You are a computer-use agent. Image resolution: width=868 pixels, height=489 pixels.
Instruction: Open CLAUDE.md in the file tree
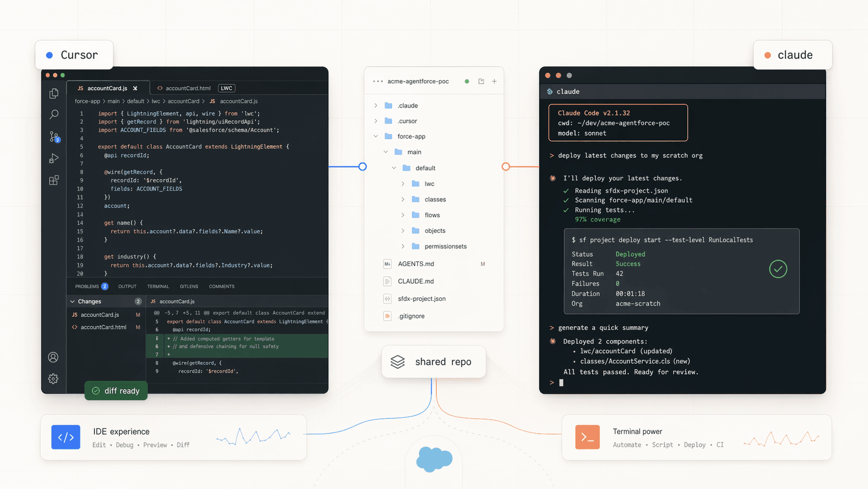click(x=416, y=281)
